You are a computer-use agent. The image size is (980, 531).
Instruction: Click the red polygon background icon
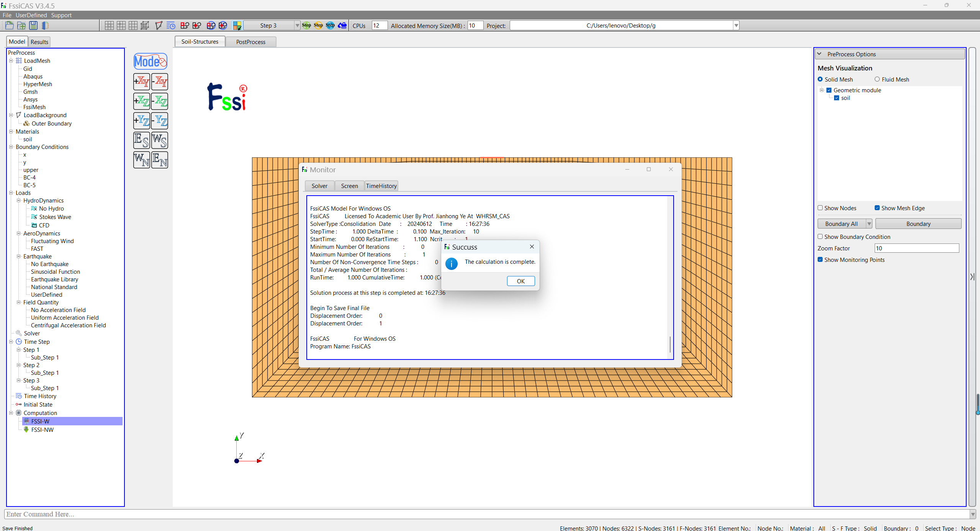[x=159, y=26]
